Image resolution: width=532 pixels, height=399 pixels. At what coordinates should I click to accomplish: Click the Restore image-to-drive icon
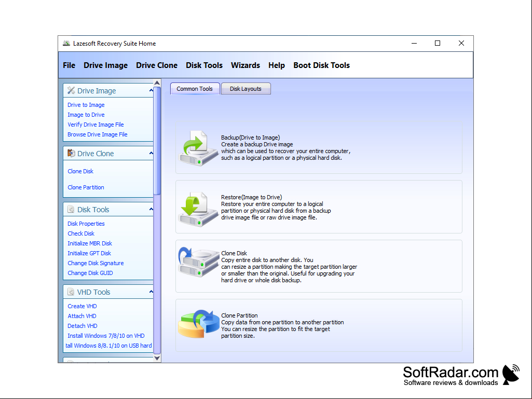tap(198, 209)
